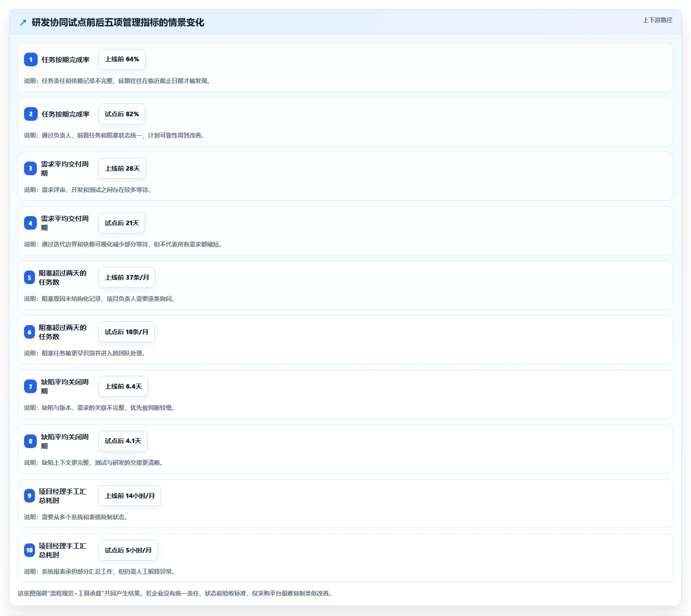The image size is (691, 616).
Task: Click the 试点后 18条/月 value chip
Action: [x=127, y=332]
